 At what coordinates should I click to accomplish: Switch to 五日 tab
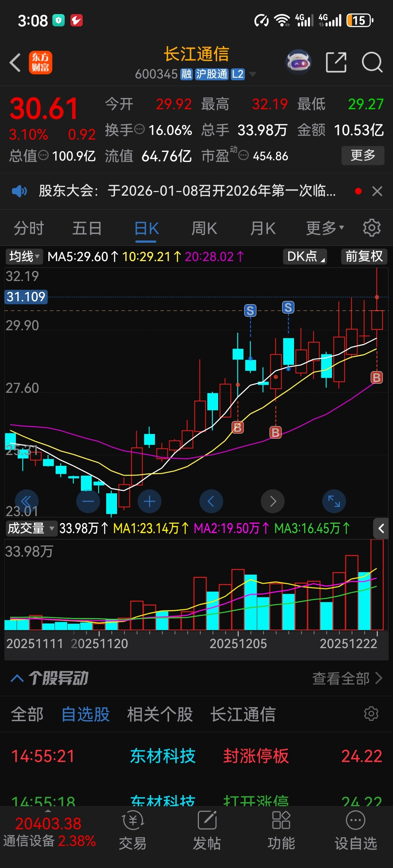click(87, 228)
